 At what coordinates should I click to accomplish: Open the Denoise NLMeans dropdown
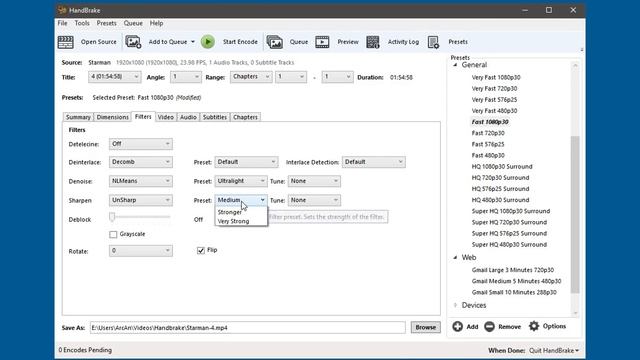140,181
